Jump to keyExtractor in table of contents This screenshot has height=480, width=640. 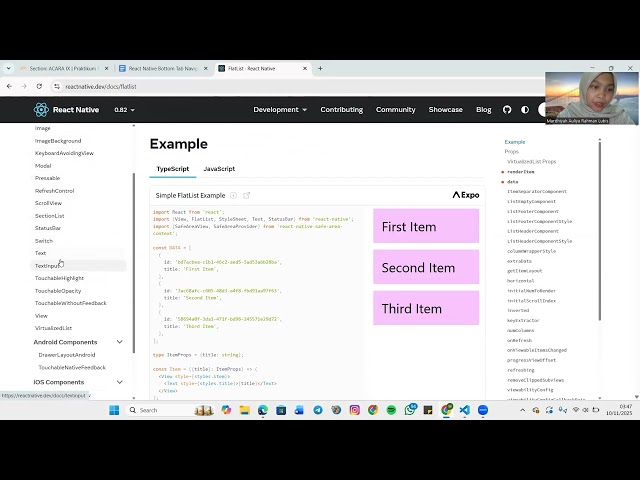pyautogui.click(x=523, y=320)
